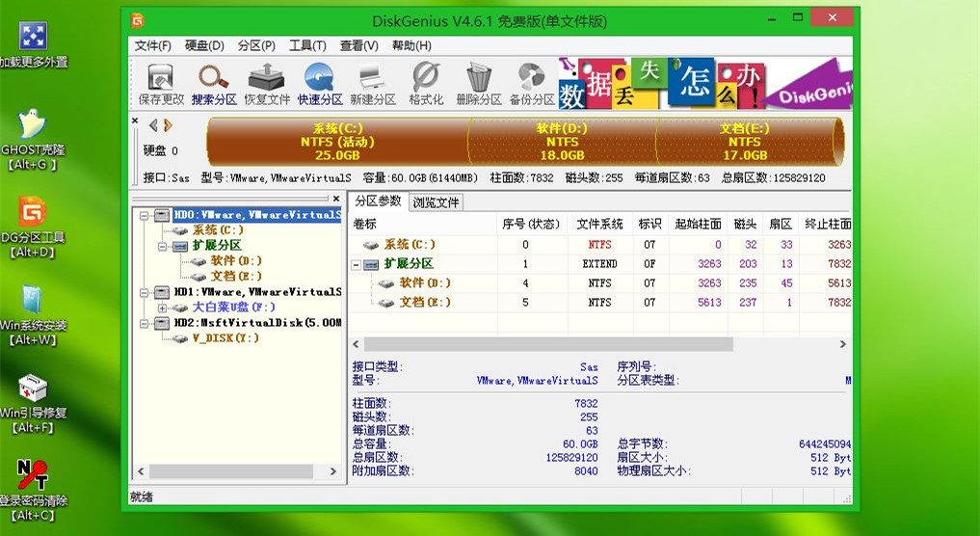The width and height of the screenshot is (980, 536).
Task: Click the 保存更改 save changes toolbar icon
Action: tap(160, 83)
